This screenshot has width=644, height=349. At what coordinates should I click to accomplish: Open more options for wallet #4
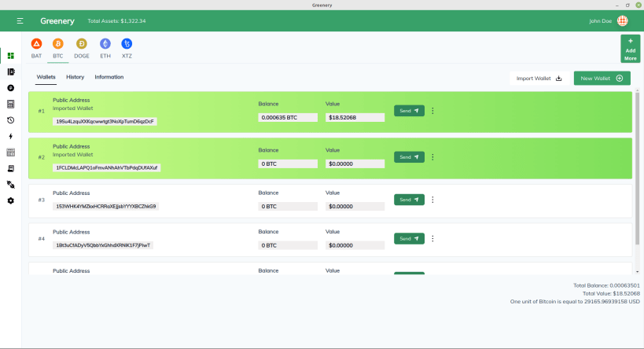tap(432, 238)
